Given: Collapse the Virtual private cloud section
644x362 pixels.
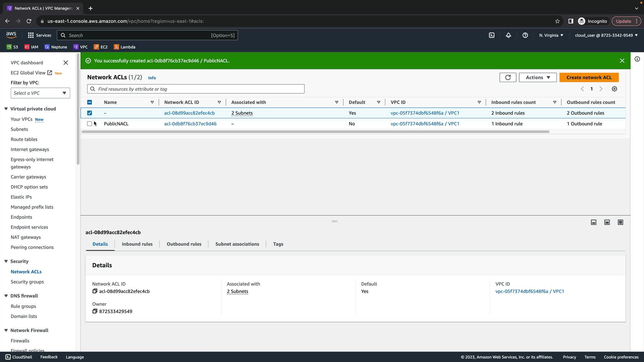Looking at the screenshot, I should tap(6, 109).
